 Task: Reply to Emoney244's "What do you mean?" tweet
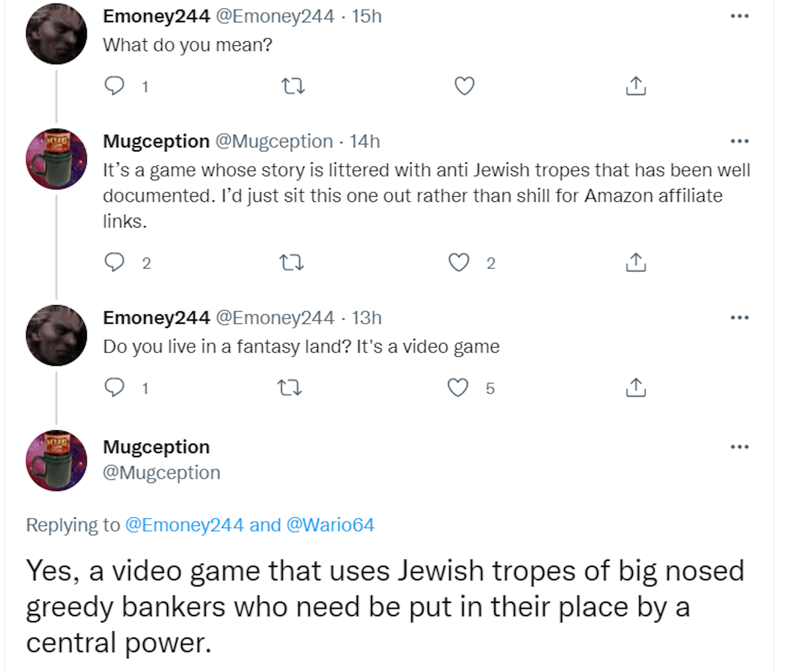[x=114, y=86]
